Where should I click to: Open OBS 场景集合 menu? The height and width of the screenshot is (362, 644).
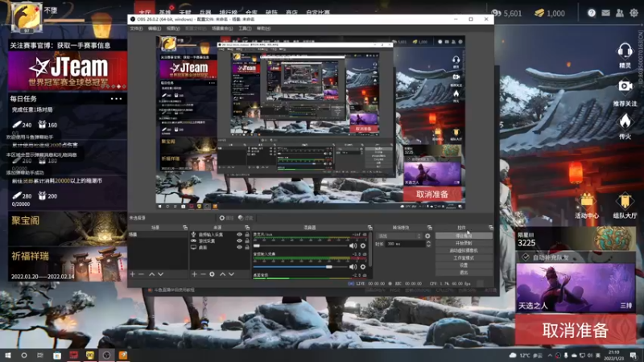222,29
